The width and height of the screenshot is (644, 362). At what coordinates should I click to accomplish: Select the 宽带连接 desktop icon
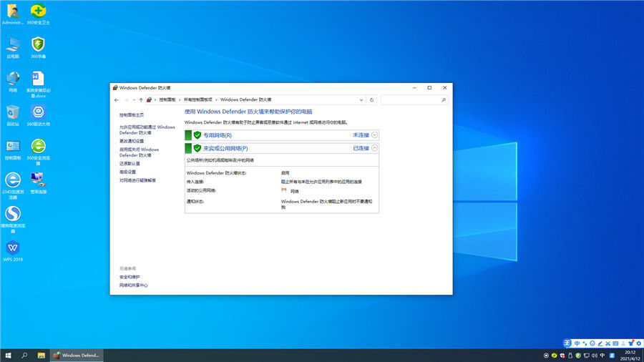click(x=38, y=183)
